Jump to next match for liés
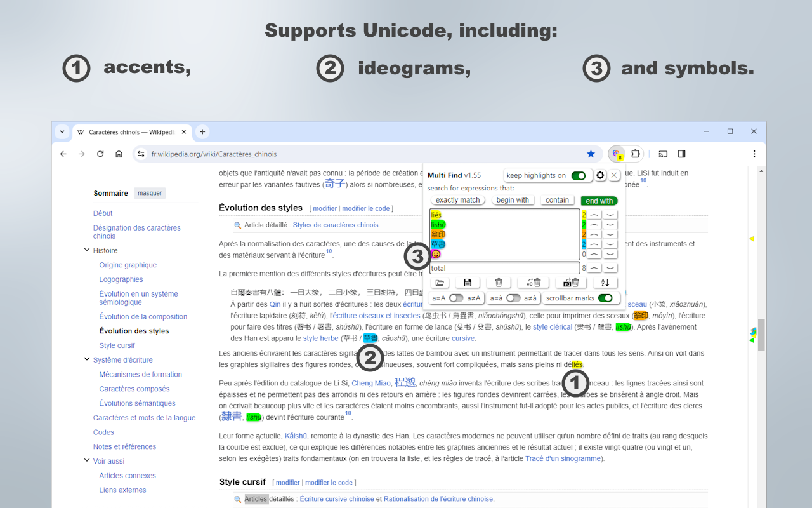 [610, 215]
